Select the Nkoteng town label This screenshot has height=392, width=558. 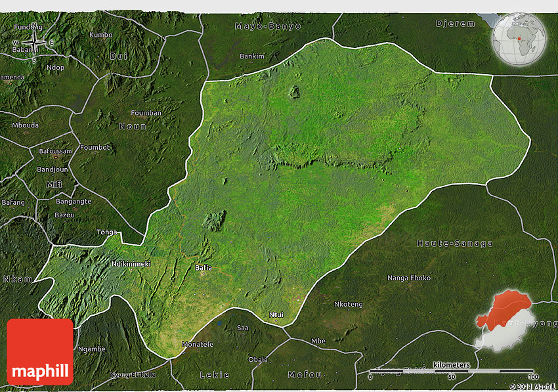tap(348, 304)
